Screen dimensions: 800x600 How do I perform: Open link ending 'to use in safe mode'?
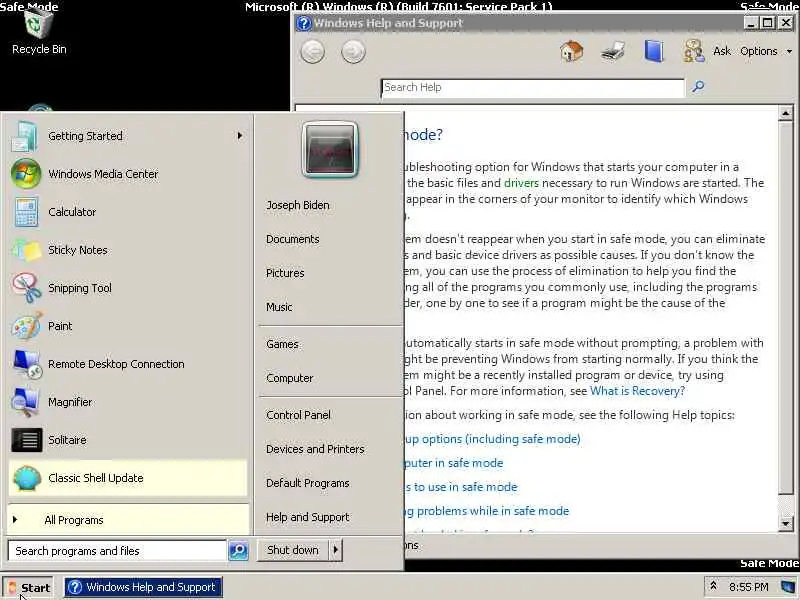pyautogui.click(x=461, y=487)
